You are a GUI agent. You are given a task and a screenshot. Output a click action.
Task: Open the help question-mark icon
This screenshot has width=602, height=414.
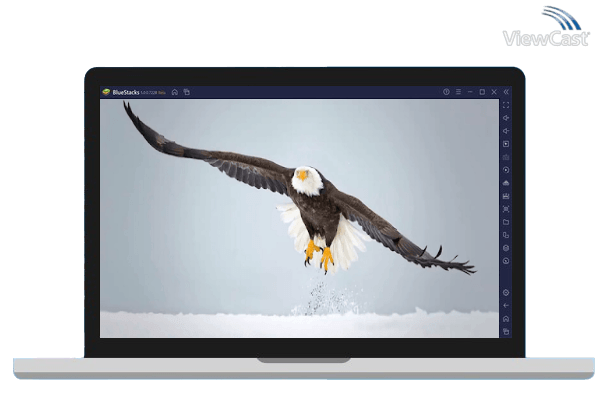pyautogui.click(x=446, y=92)
